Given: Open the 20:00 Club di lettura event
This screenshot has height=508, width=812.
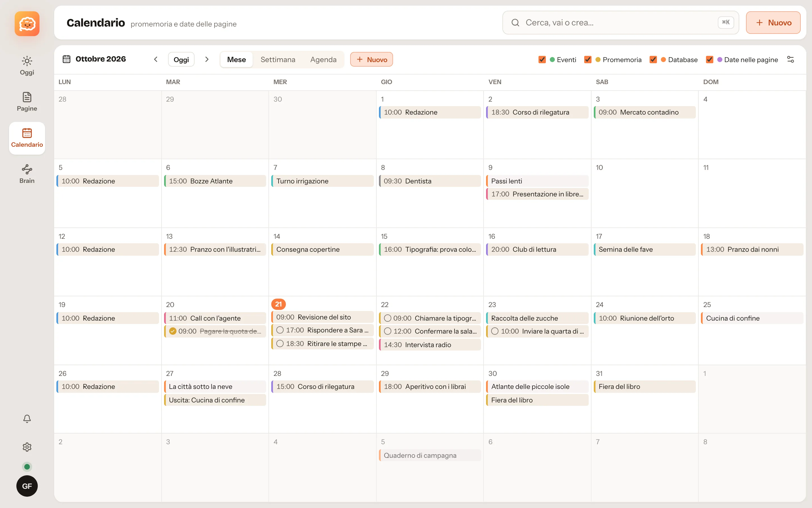Looking at the screenshot, I should [537, 249].
